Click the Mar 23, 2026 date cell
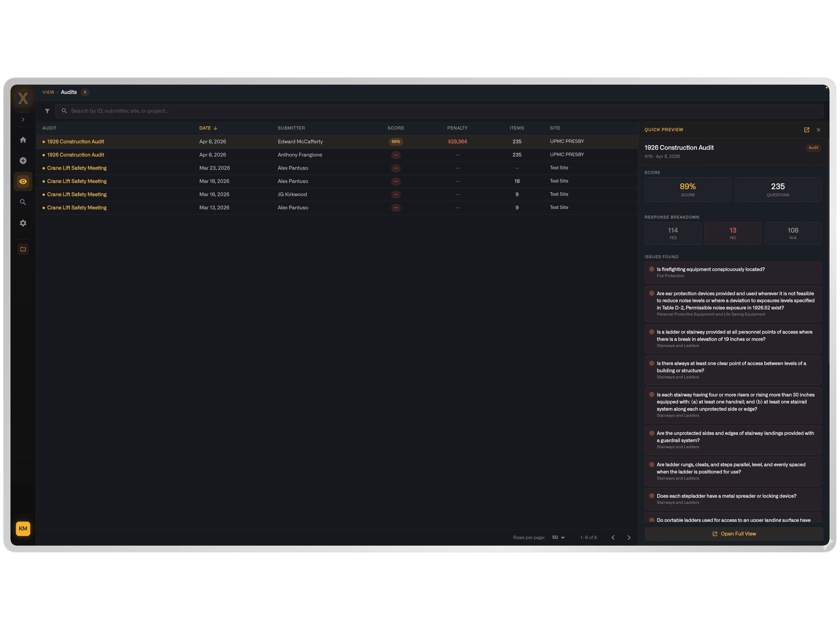The image size is (840, 630). 215,168
